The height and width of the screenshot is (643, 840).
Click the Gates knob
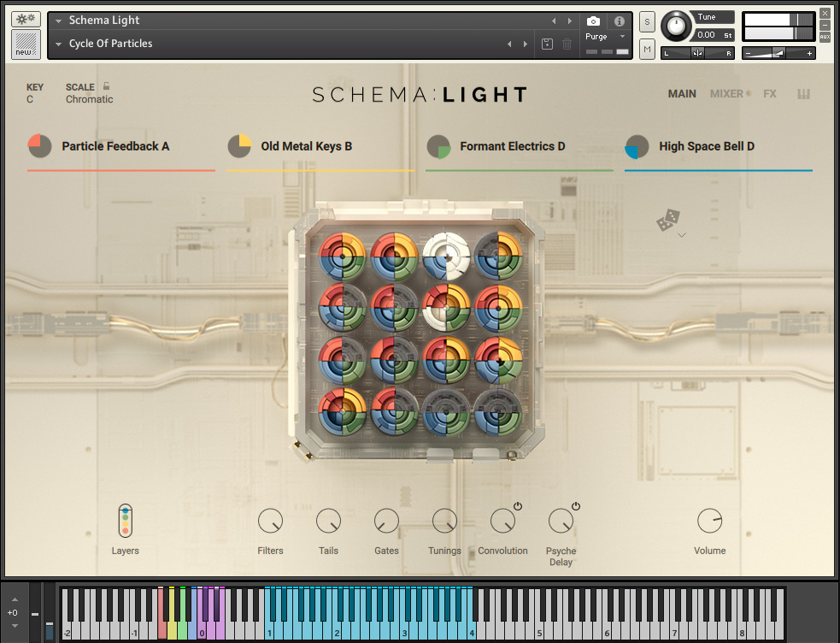click(386, 520)
